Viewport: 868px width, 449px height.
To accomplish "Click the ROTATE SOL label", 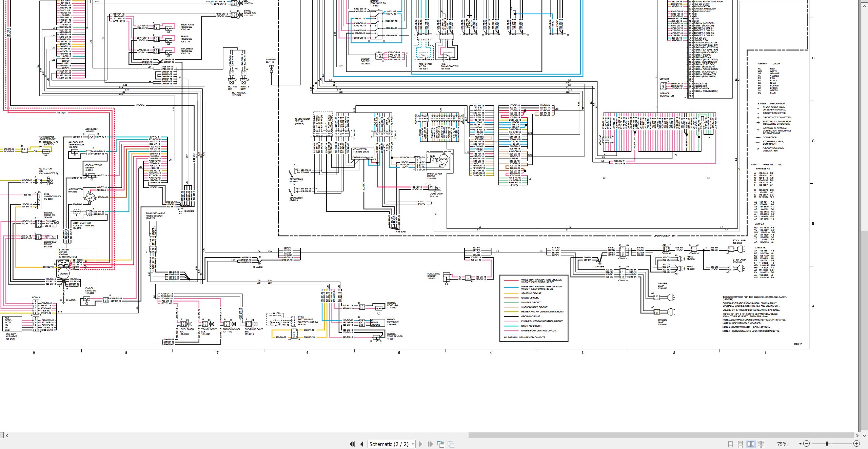I will pyautogui.click(x=239, y=93).
